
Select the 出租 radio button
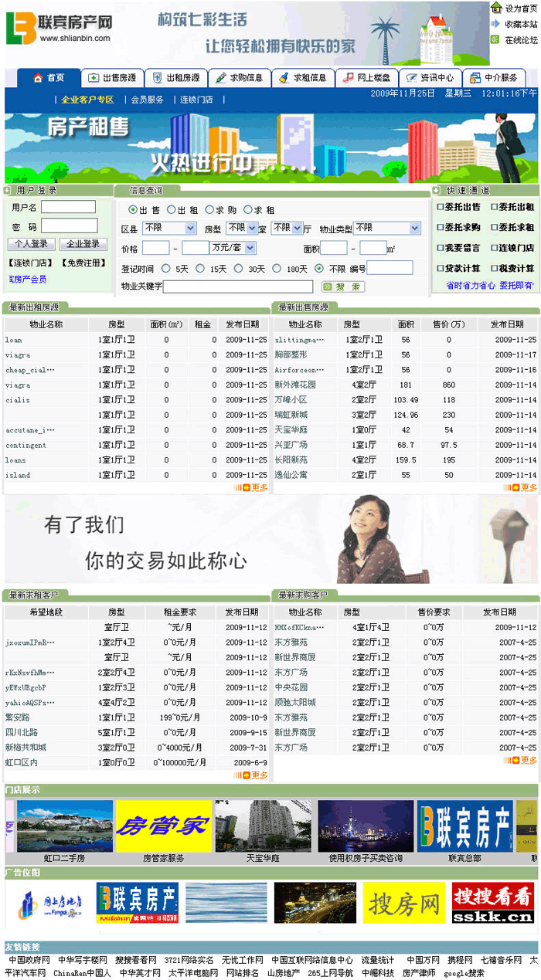(x=172, y=210)
